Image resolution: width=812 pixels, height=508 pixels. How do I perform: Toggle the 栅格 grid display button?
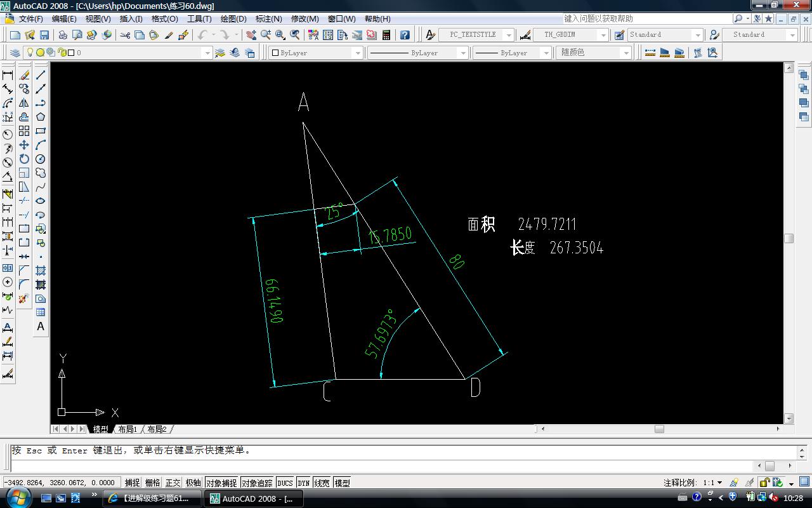click(152, 483)
